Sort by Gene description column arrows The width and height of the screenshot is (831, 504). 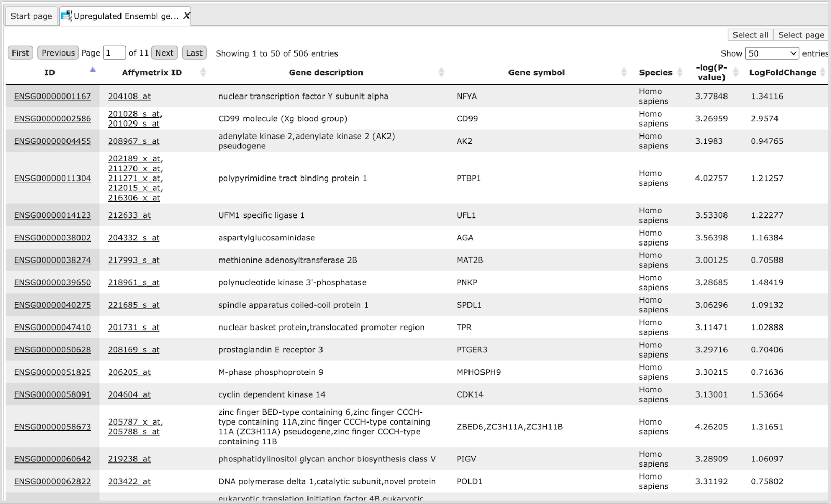441,72
